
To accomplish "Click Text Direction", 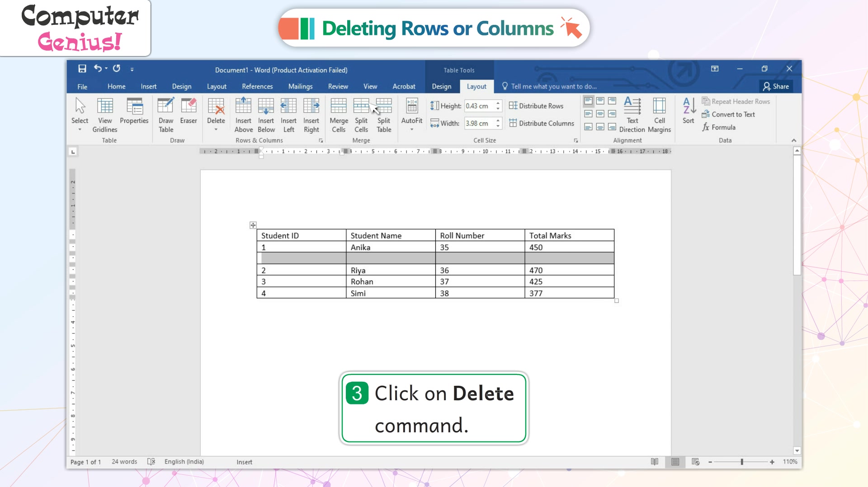I will [632, 115].
